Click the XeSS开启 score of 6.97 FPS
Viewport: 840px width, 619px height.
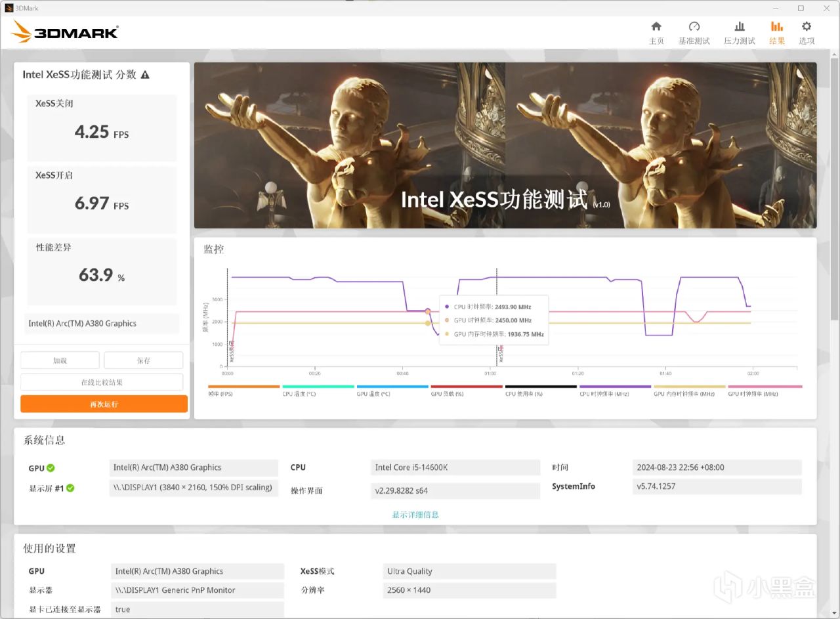tap(102, 203)
